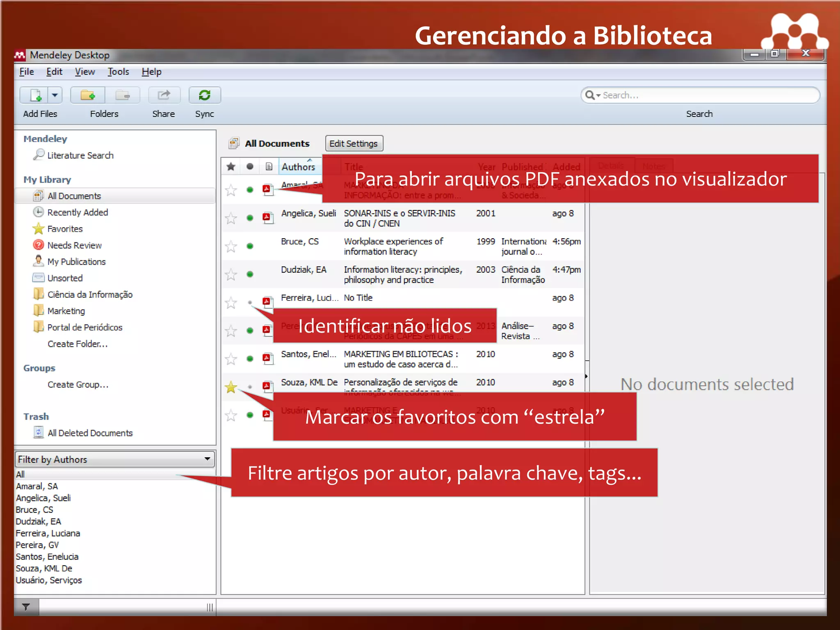Collapse the details panel using the splitter arrow
This screenshot has width=840, height=630.
tap(587, 376)
